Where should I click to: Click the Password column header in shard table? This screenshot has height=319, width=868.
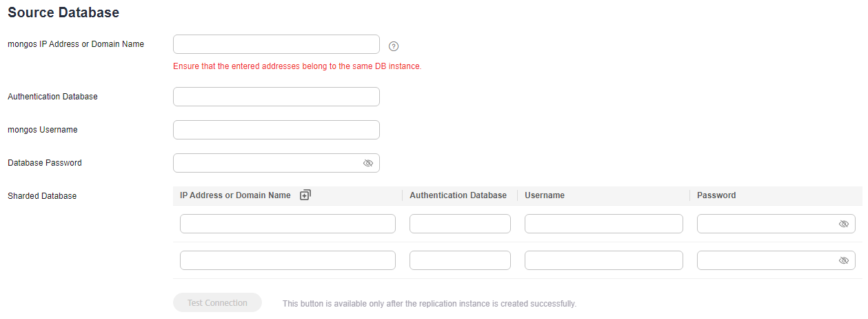tap(716, 195)
